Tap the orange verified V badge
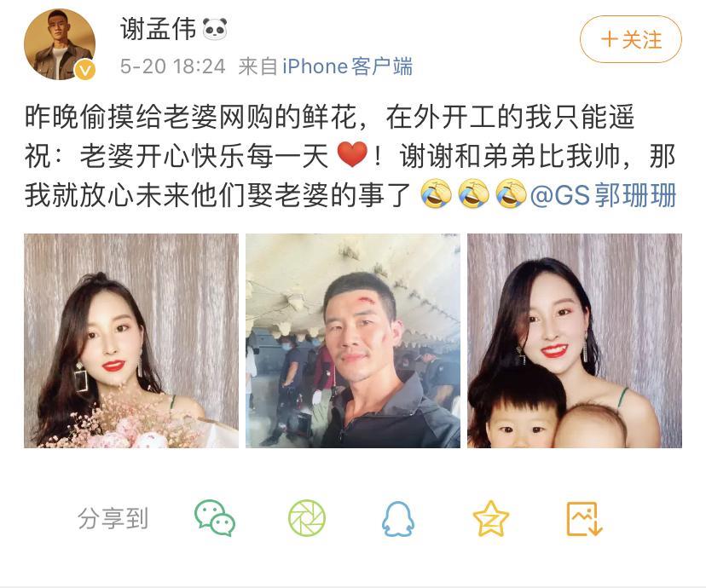Image resolution: width=706 pixels, height=588 pixels. click(85, 70)
